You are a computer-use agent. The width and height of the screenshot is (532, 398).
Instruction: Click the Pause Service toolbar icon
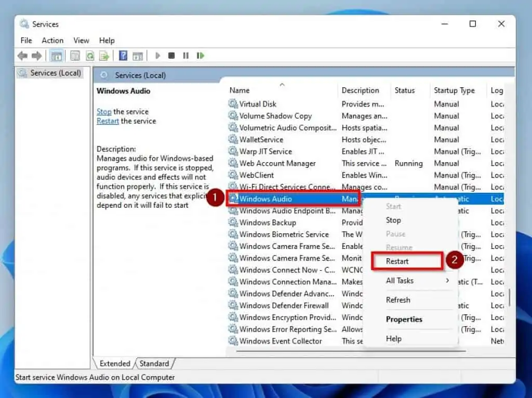click(x=186, y=56)
